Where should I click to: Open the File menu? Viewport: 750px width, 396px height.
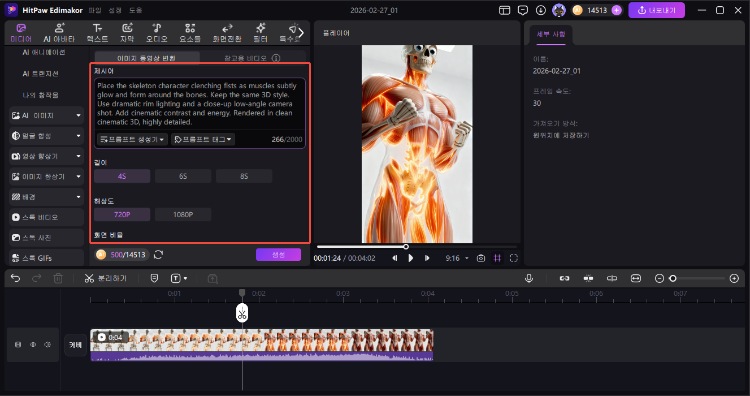click(95, 10)
